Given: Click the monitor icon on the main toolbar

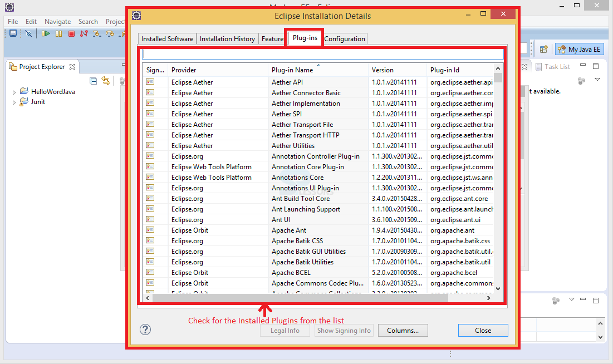Looking at the screenshot, I should [x=13, y=33].
